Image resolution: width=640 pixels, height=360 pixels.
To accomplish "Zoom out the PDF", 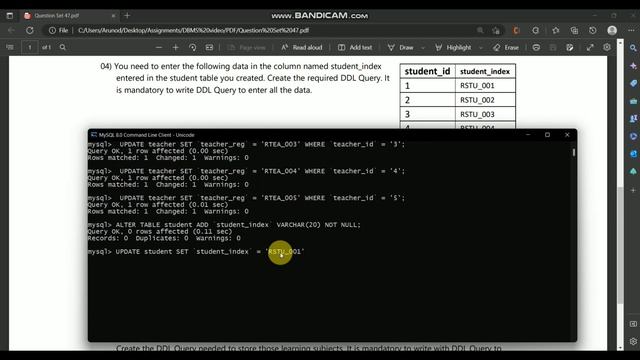I will 159,47.
